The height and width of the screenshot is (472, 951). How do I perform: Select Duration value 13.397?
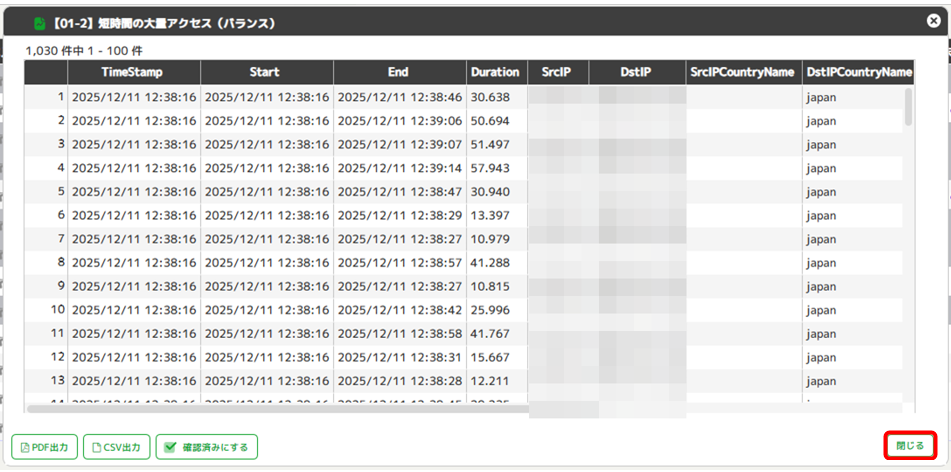pyautogui.click(x=490, y=215)
